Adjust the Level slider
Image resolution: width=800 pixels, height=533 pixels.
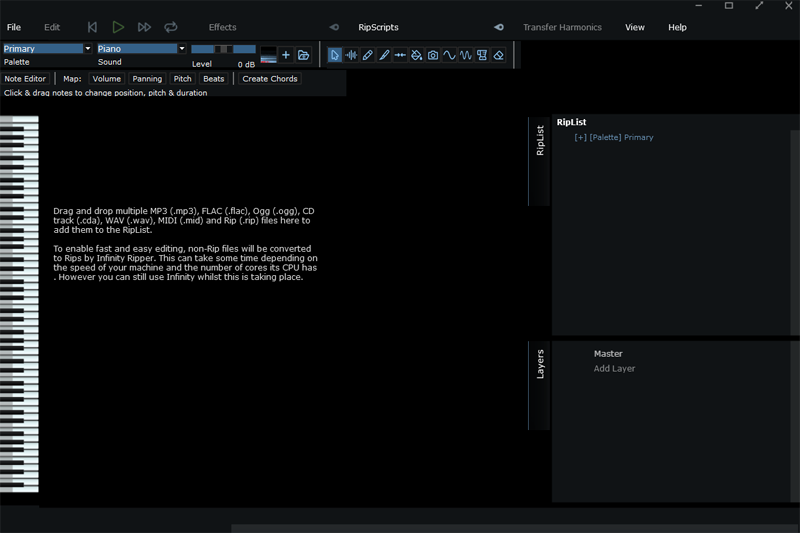click(223, 48)
